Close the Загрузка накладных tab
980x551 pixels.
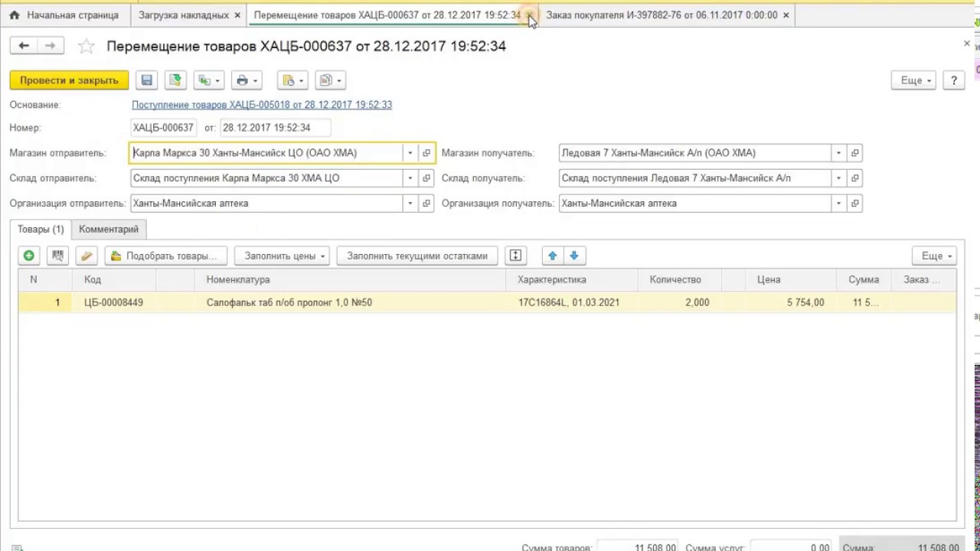point(237,15)
